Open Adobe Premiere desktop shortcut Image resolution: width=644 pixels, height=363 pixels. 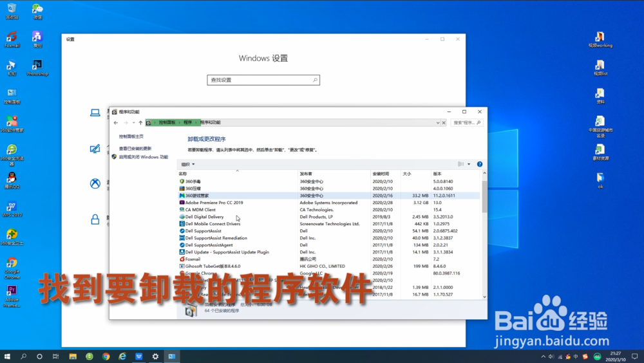coord(12,297)
